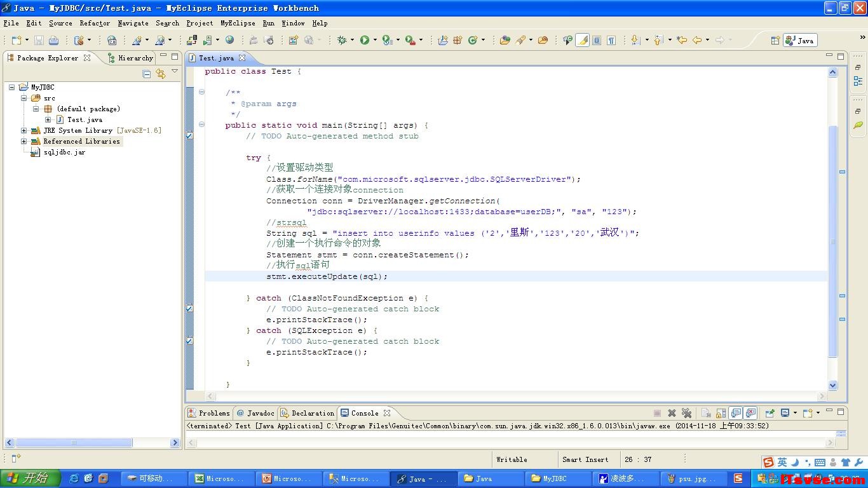Switch to the Javadoc tab

coord(255,413)
